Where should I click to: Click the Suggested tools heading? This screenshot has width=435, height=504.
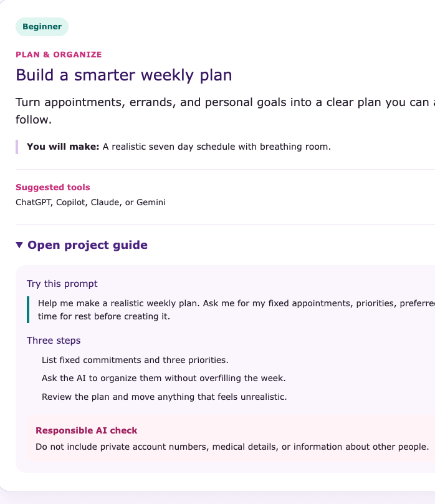coord(53,187)
